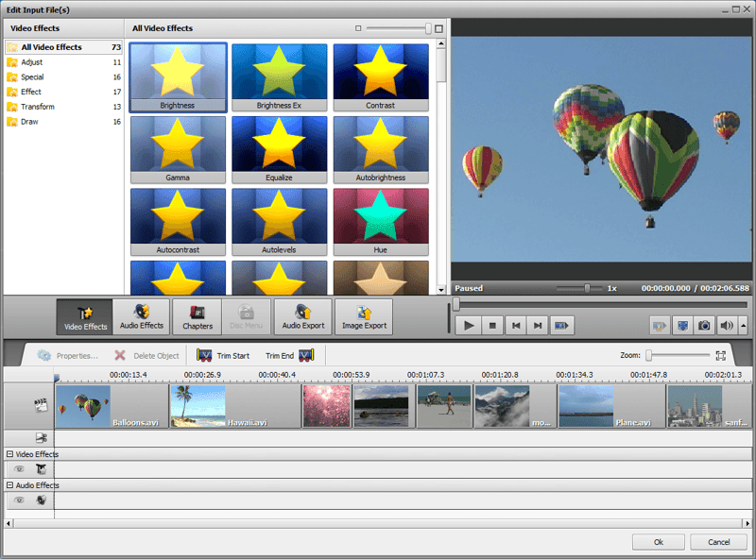This screenshot has height=559, width=756.
Task: Toggle visibility of the Video Effects track
Action: [x=20, y=469]
